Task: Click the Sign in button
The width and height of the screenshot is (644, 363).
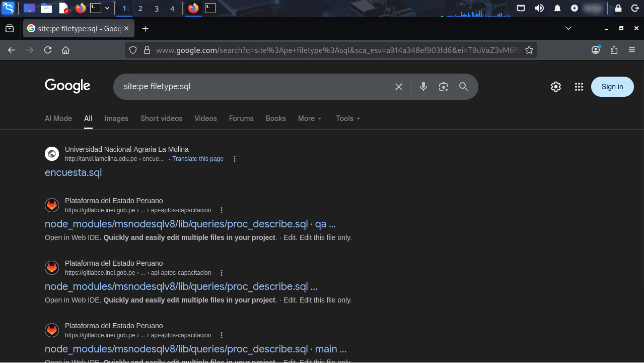Action: click(612, 87)
